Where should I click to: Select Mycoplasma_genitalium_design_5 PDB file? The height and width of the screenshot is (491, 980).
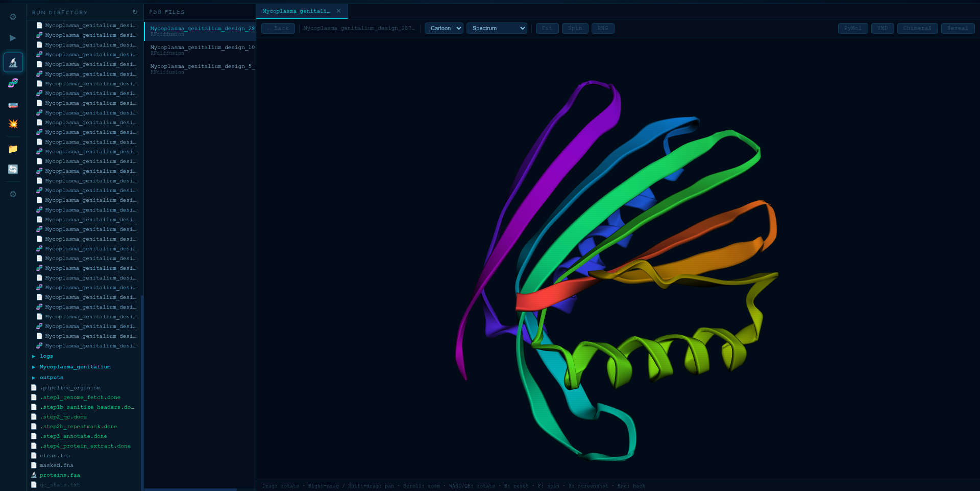[x=200, y=68]
